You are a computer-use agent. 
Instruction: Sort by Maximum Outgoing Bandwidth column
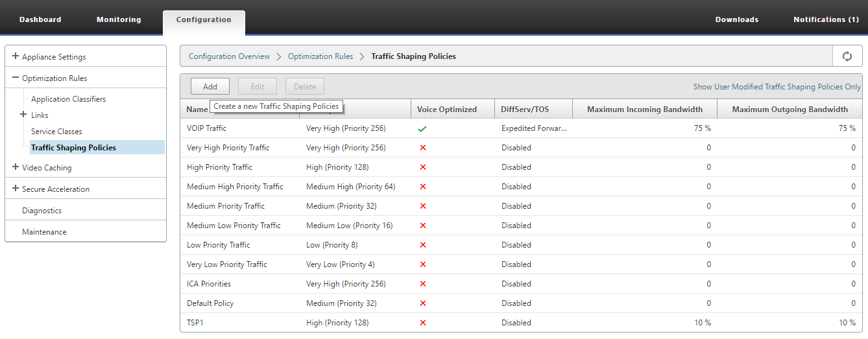[x=790, y=110]
